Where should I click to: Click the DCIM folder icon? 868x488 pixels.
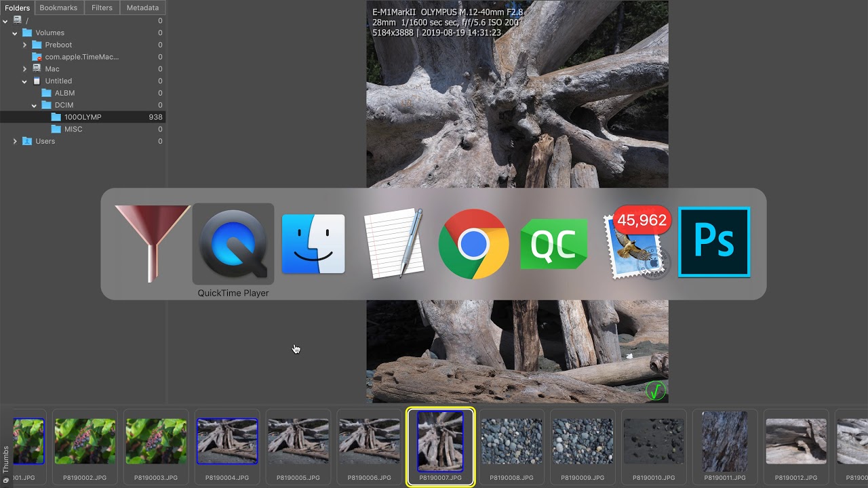(x=46, y=105)
